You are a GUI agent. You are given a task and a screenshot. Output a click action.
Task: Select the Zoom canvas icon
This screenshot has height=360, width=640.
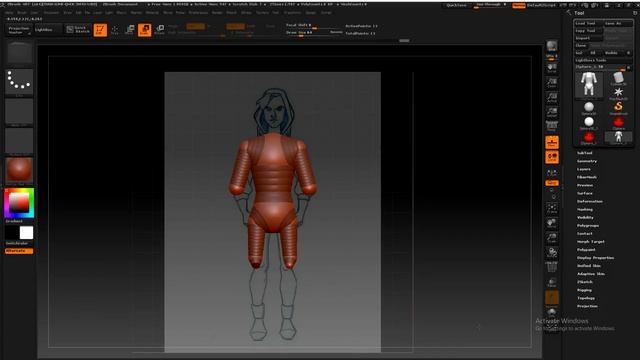click(552, 83)
